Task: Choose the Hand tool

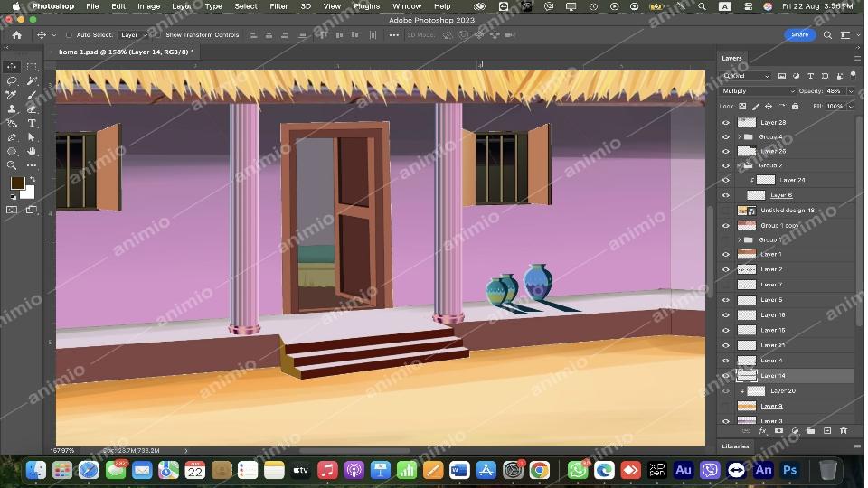Action: tap(32, 151)
